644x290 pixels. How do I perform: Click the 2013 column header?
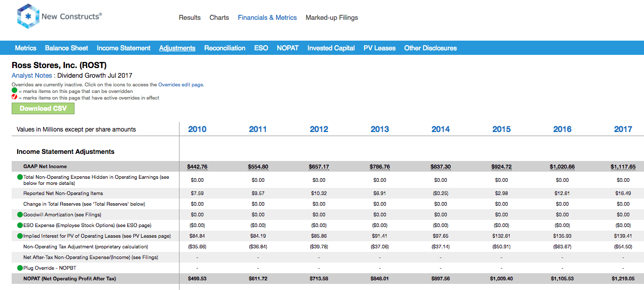click(x=380, y=129)
